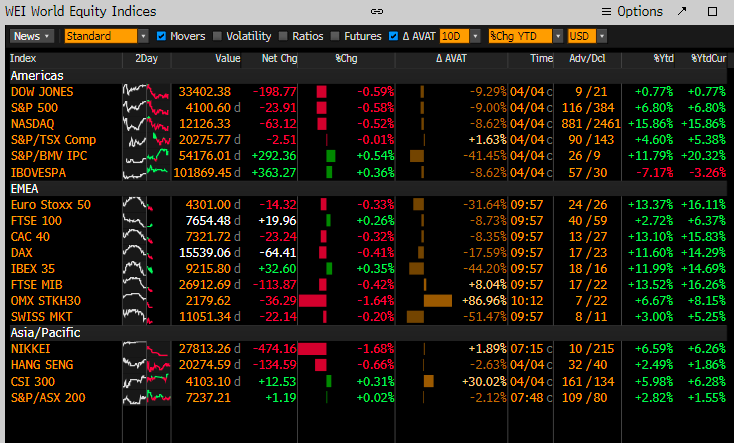Sort by the Value column header
This screenshot has height=443, width=734.
pos(228,59)
